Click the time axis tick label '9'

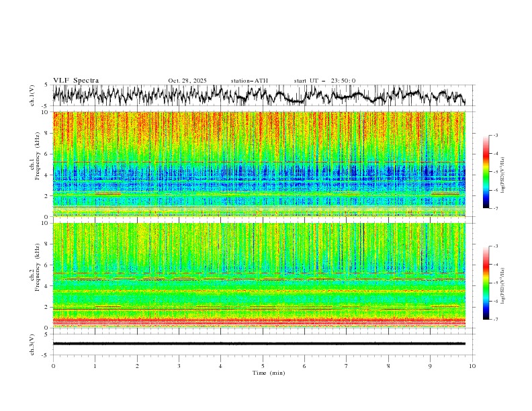pyautogui.click(x=430, y=366)
